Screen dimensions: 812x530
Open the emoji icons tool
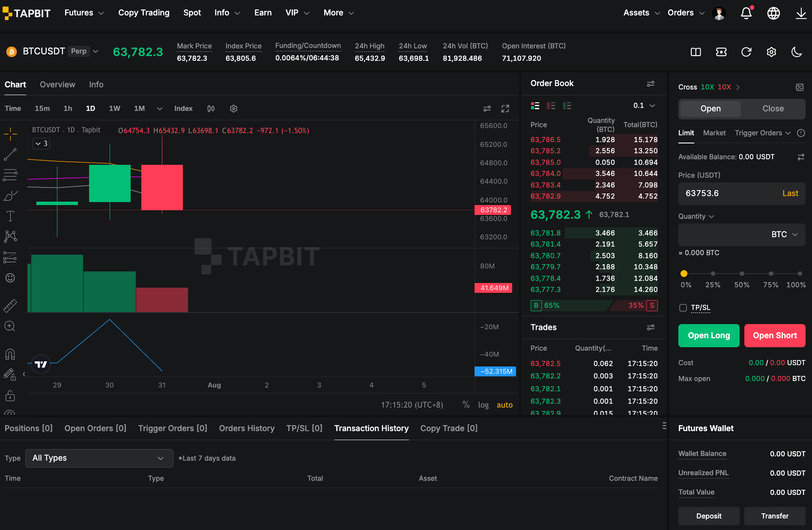10,278
